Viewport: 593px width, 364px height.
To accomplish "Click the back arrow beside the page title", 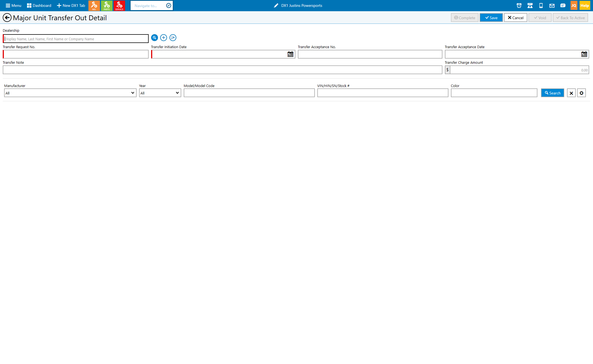I will (x=7, y=18).
